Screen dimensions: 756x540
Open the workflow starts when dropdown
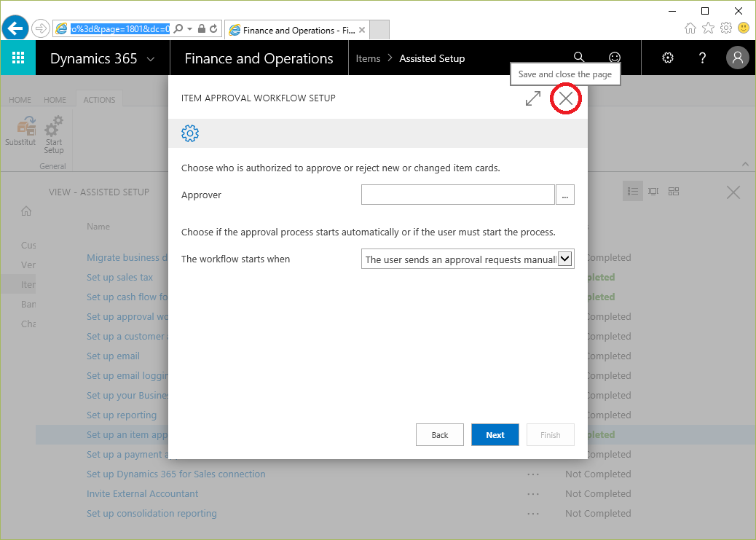click(x=565, y=259)
